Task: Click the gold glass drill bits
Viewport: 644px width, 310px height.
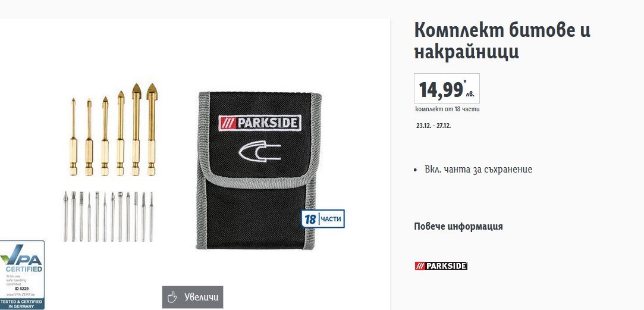Action: 112,130
